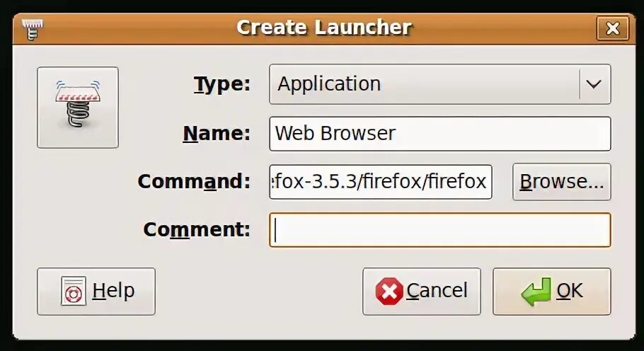This screenshot has height=351, width=644.
Task: Click the small window menu icon in title bar
Action: (x=32, y=29)
